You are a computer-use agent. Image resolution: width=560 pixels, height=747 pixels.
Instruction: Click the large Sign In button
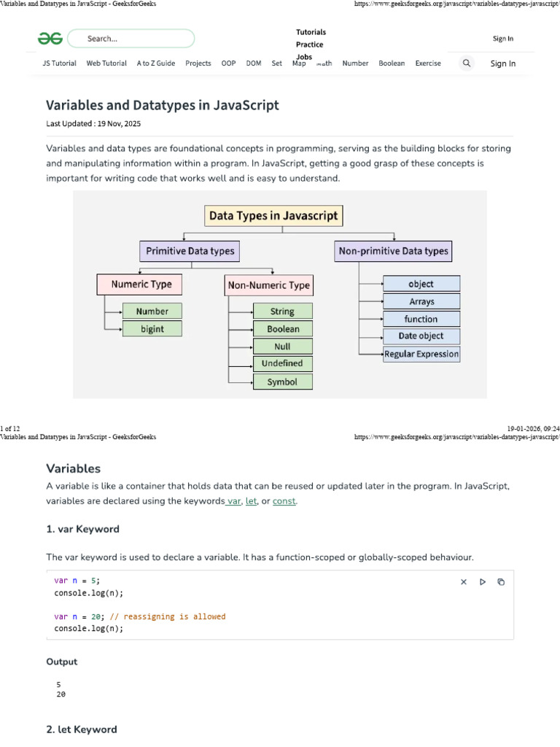503,63
